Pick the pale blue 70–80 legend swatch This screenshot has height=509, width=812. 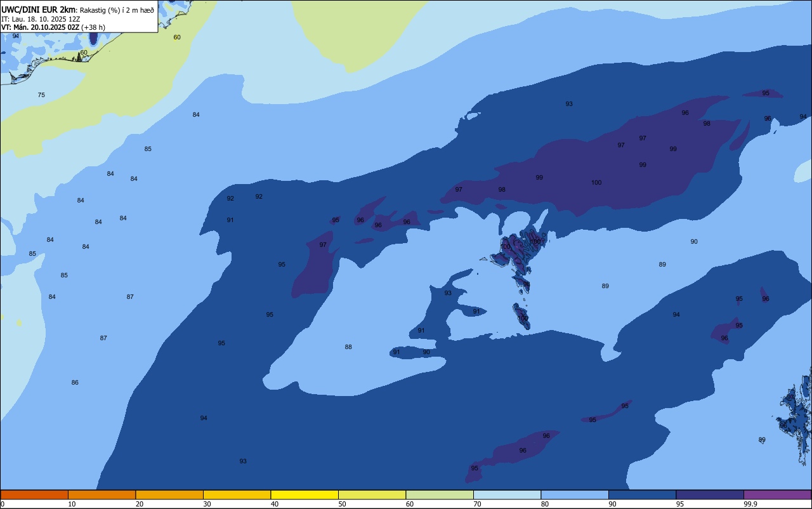tap(507, 494)
